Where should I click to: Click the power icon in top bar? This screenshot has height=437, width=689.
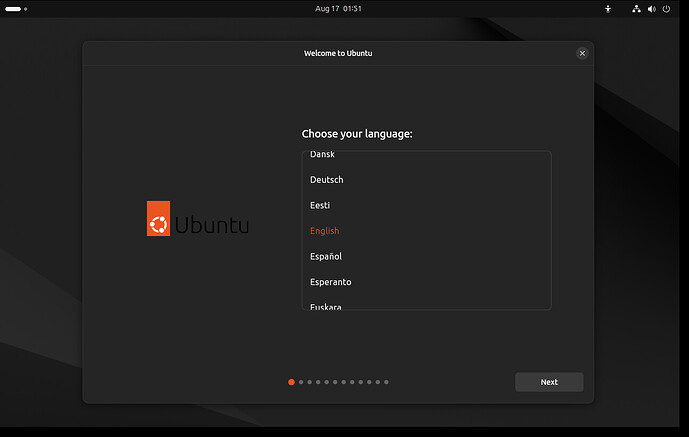[666, 9]
